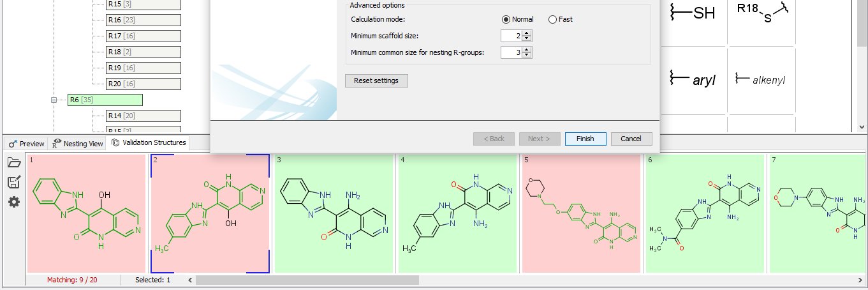Select R16 [23] in the tree

pyautogui.click(x=143, y=20)
